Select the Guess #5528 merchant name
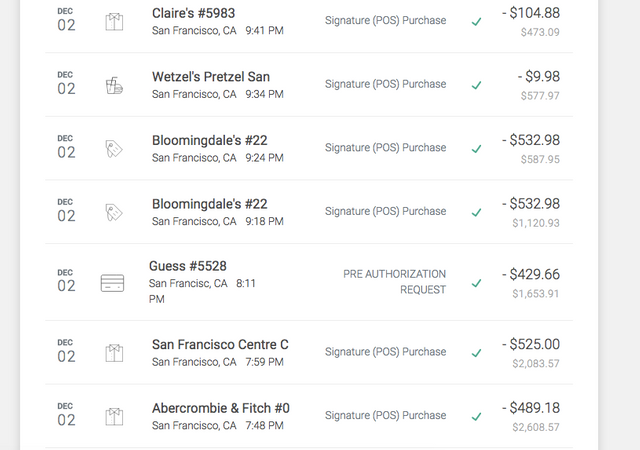The height and width of the screenshot is (450, 640). (188, 266)
